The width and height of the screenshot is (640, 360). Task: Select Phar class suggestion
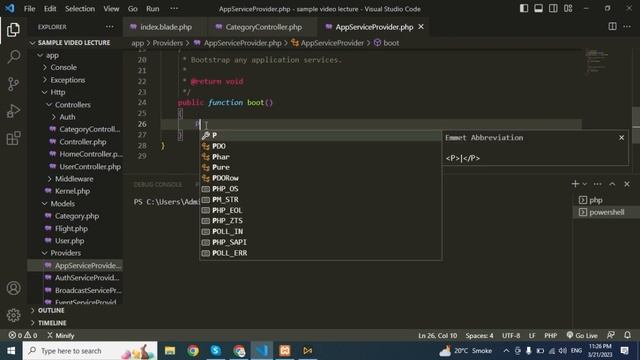[320, 157]
